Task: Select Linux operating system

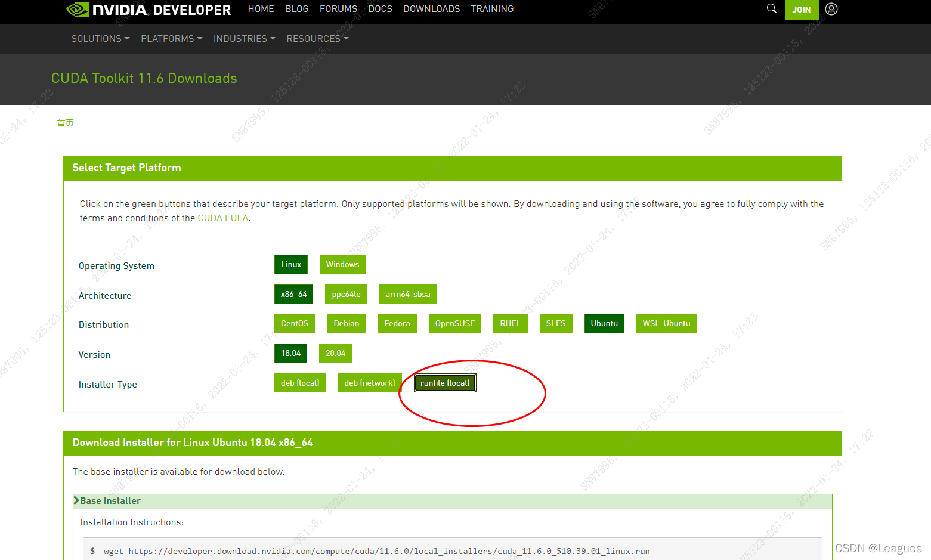Action: (291, 264)
